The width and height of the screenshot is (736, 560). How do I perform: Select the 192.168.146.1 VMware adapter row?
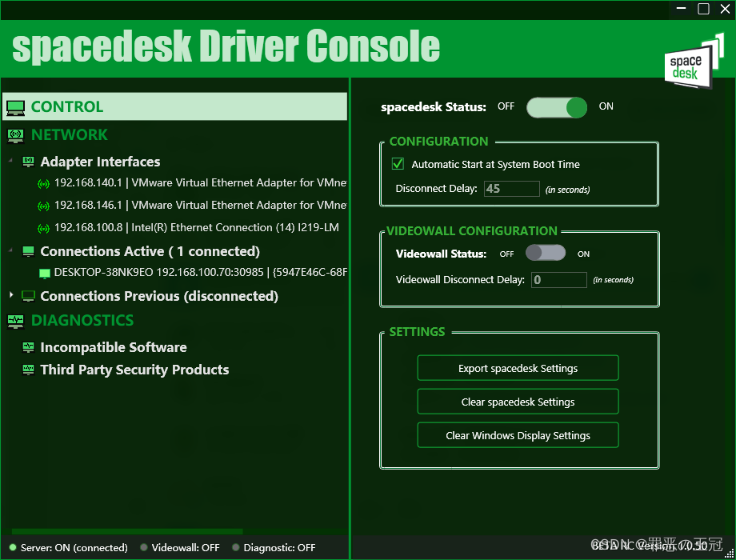tap(200, 205)
